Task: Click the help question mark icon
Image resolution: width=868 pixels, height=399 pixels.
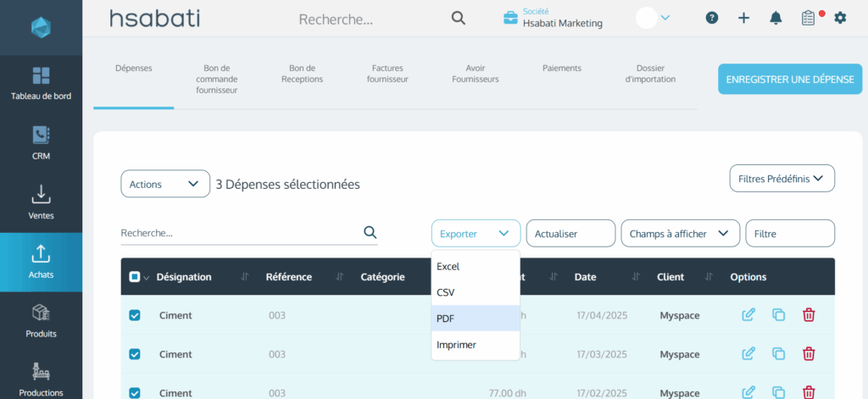Action: click(712, 18)
